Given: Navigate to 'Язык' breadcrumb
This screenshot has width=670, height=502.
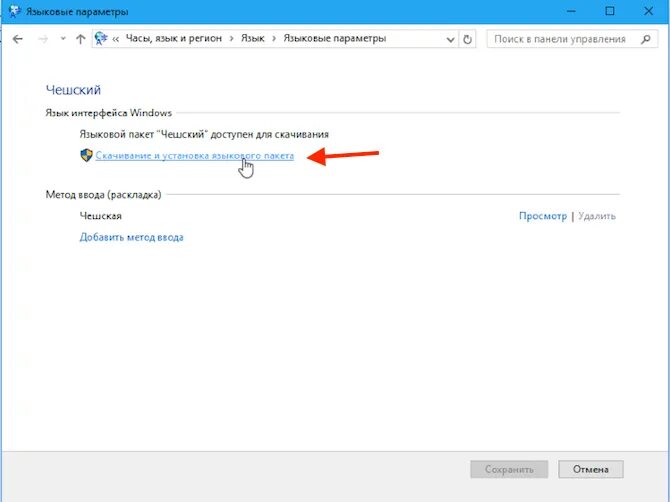Looking at the screenshot, I should click(x=253, y=38).
